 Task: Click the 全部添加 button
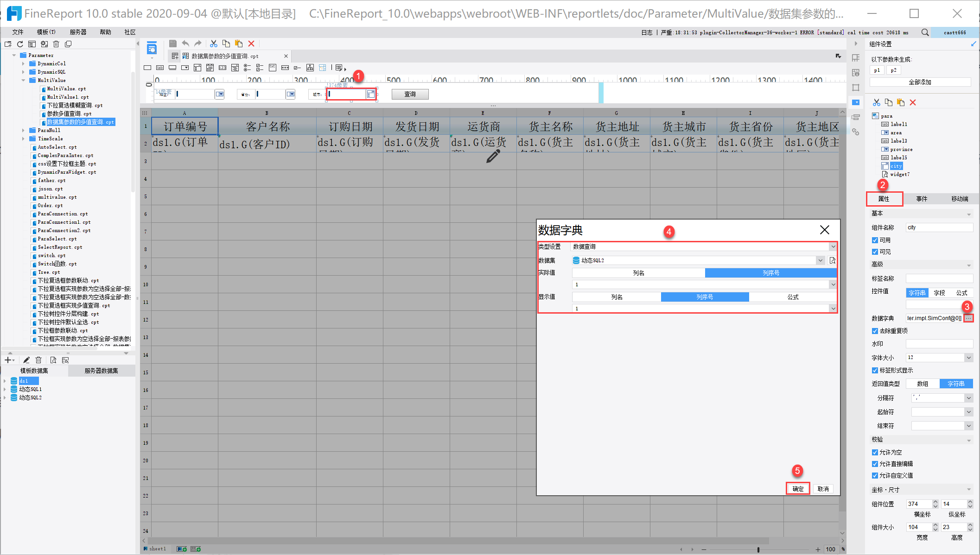tap(920, 82)
